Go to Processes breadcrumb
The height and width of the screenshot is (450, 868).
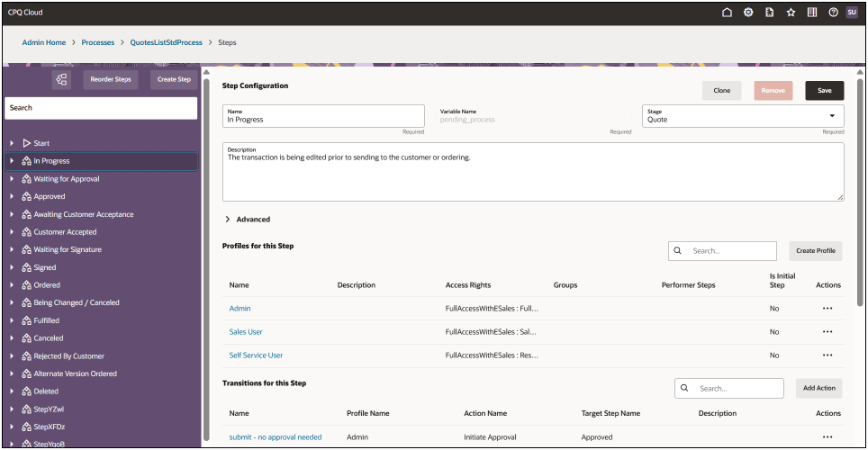pos(98,42)
